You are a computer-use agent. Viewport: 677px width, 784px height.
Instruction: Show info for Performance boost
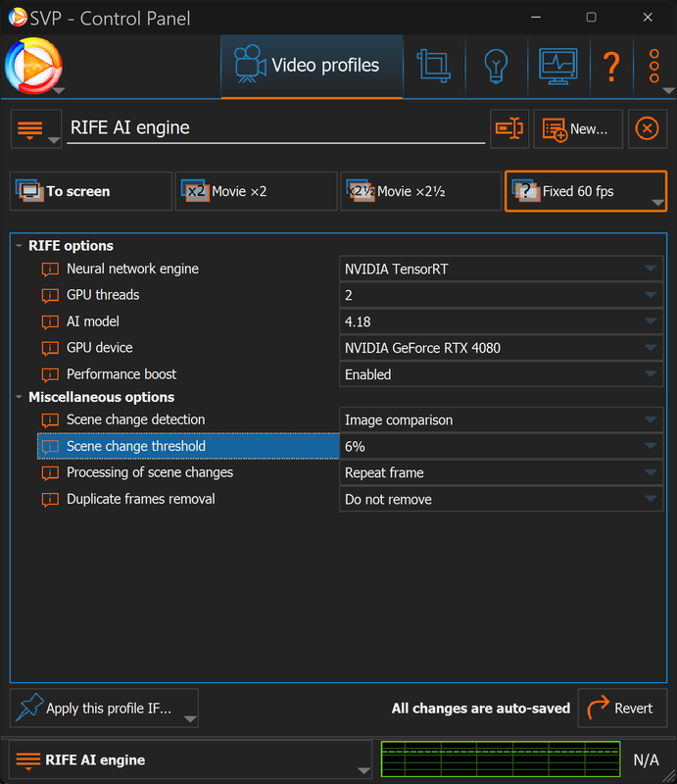(x=50, y=374)
